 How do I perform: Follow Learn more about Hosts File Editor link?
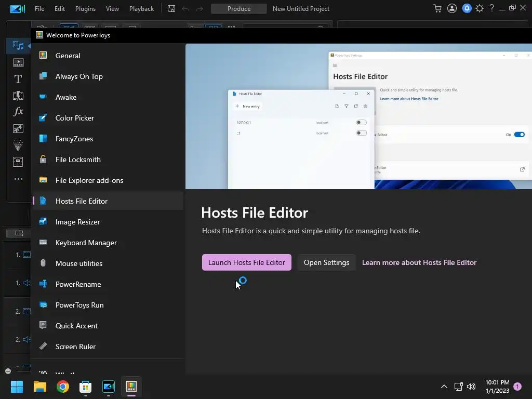(419, 262)
